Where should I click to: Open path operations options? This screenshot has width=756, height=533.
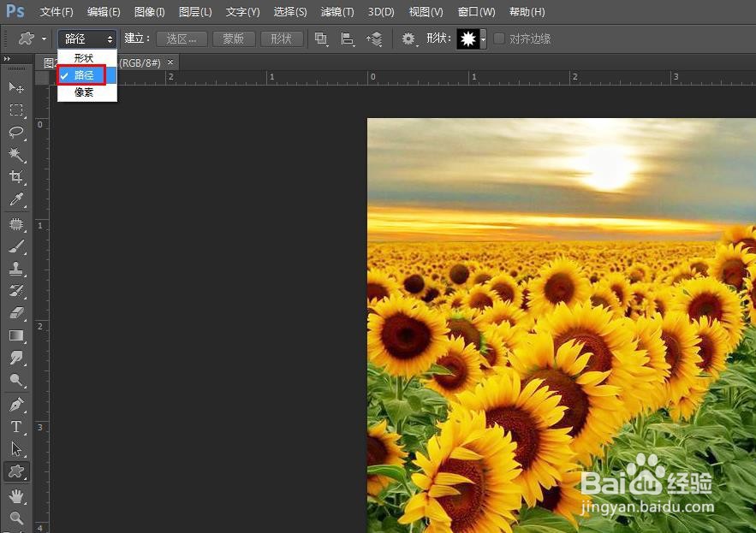point(321,38)
